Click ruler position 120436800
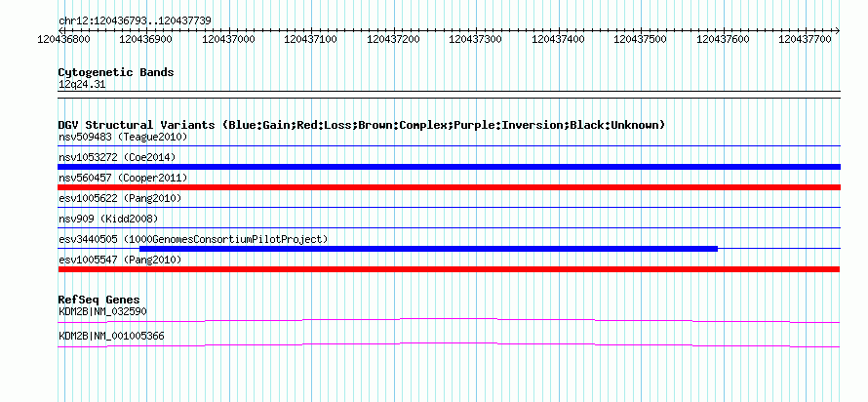868x402 pixels. (64, 39)
